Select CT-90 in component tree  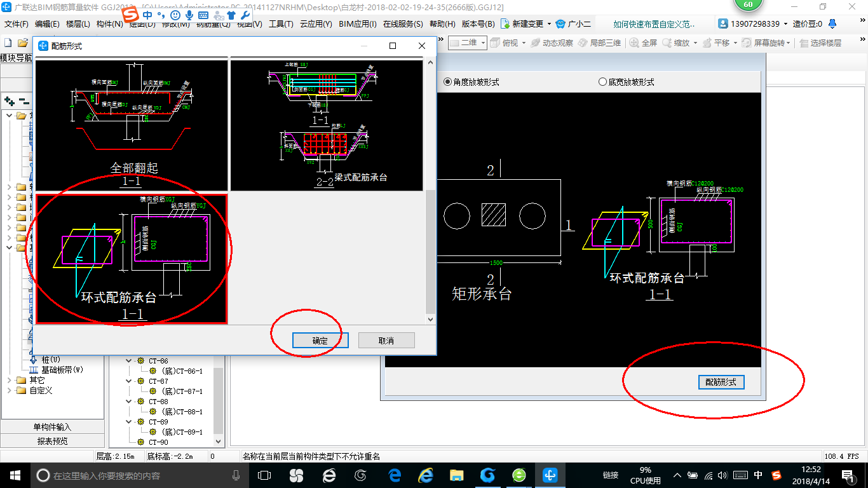click(x=158, y=442)
